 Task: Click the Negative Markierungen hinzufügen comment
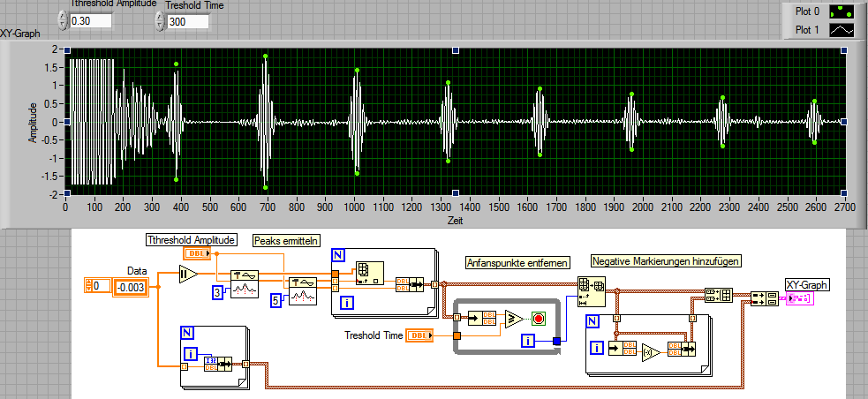point(666,260)
